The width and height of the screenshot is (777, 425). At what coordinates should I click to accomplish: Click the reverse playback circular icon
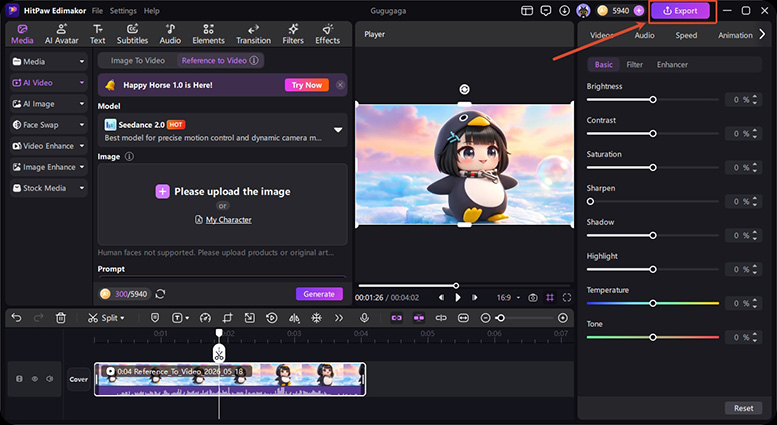(x=272, y=318)
